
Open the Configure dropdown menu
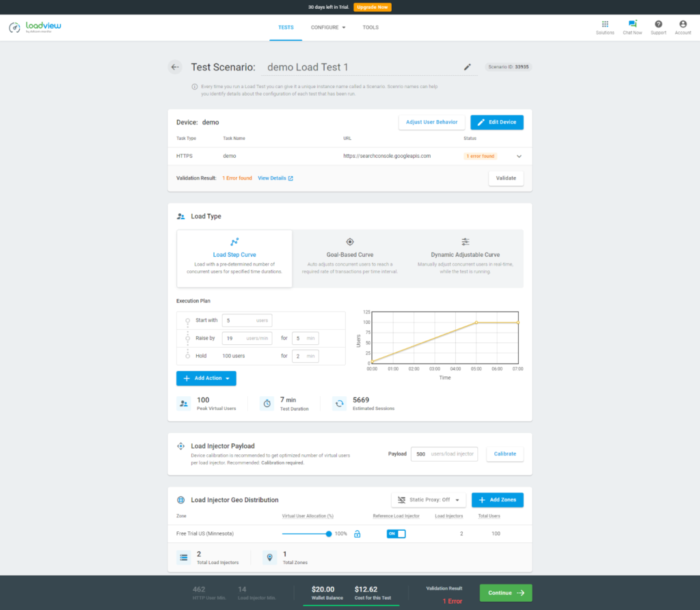(328, 28)
